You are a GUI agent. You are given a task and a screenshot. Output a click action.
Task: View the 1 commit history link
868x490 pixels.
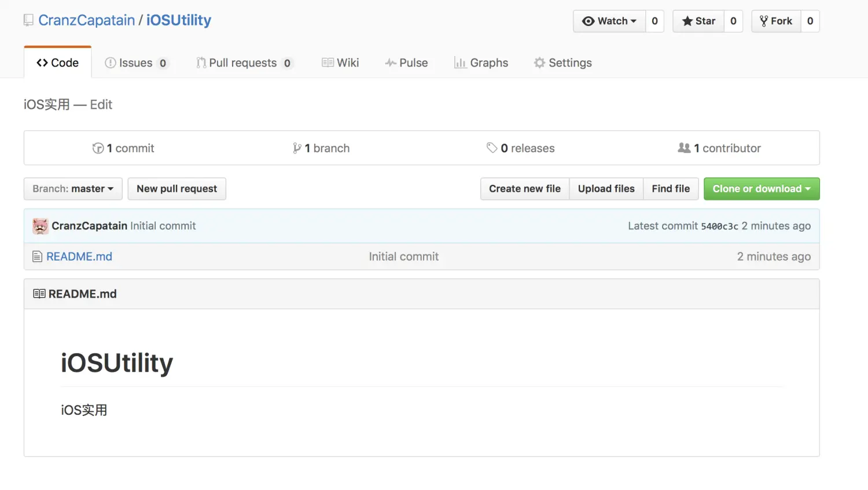pos(130,148)
